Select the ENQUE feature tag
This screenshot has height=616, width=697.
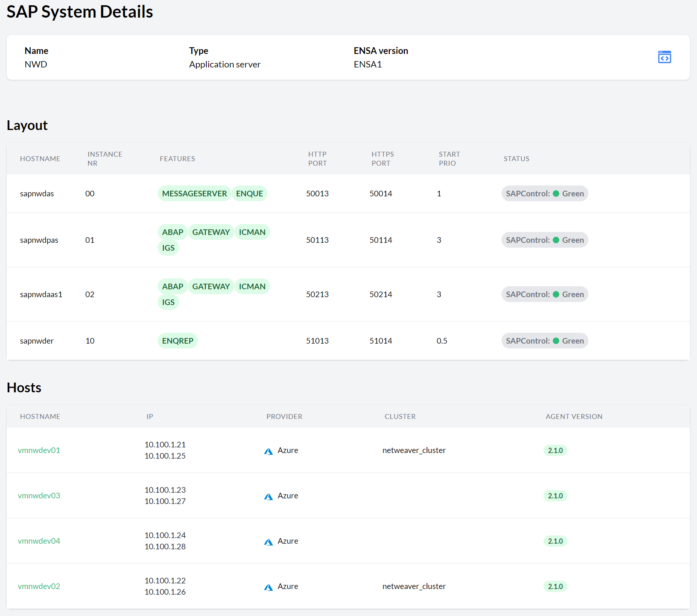(x=249, y=194)
